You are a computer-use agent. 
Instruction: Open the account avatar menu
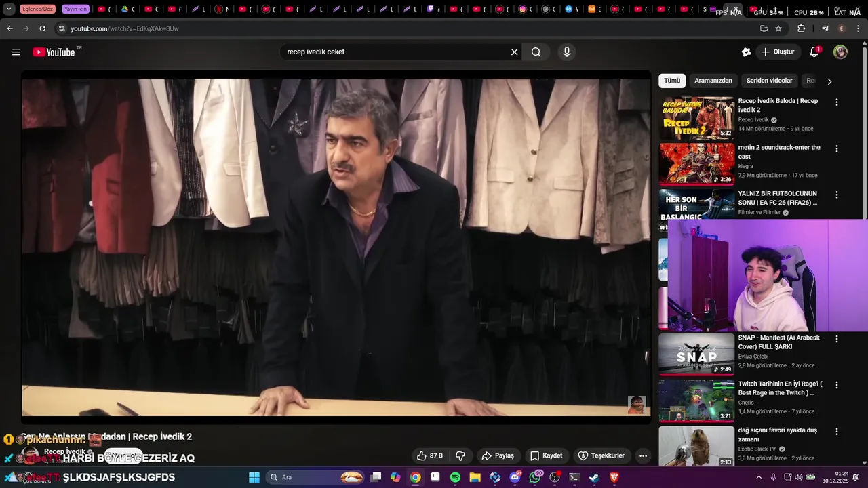(840, 52)
